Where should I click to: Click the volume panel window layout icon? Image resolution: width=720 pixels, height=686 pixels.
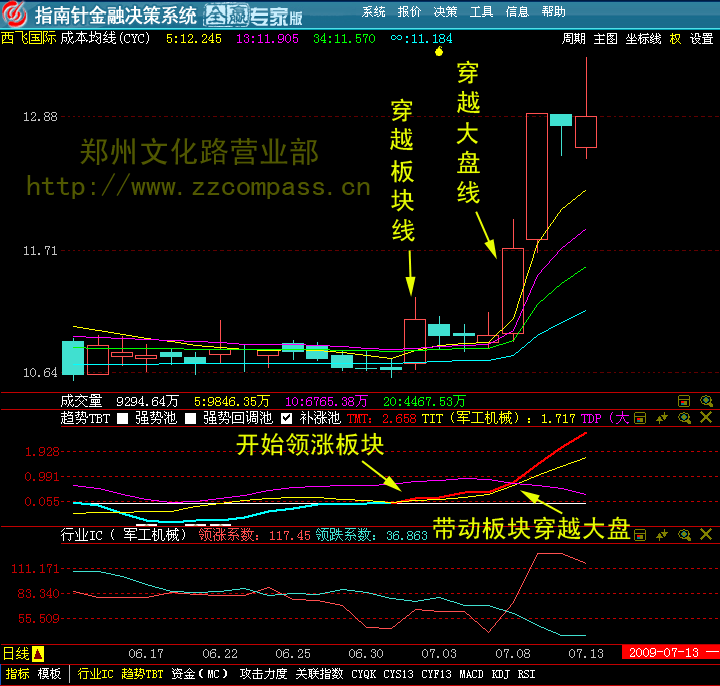(x=684, y=400)
